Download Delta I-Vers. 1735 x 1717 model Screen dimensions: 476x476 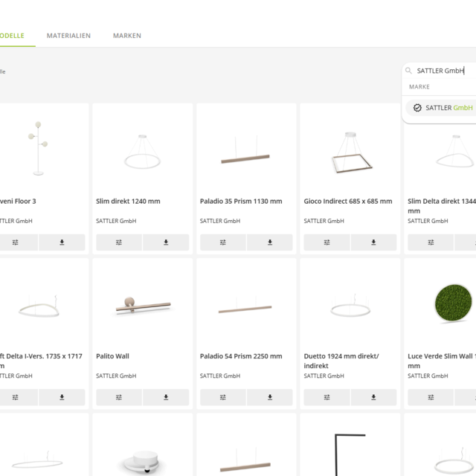pos(62,397)
